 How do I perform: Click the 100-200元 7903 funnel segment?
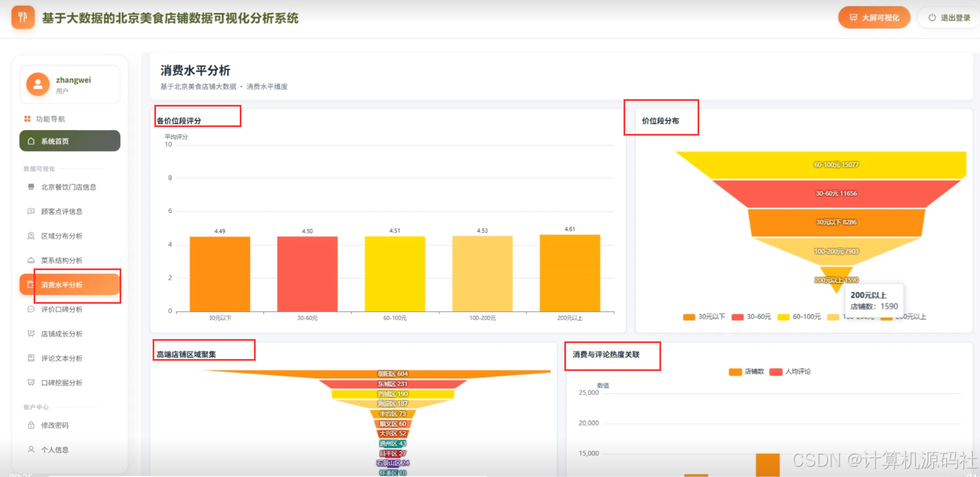836,251
